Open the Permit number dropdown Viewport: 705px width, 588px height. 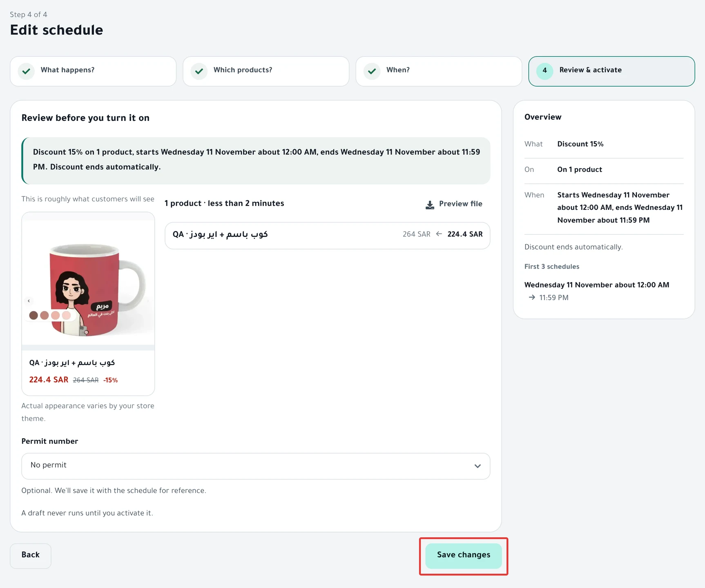pyautogui.click(x=256, y=466)
